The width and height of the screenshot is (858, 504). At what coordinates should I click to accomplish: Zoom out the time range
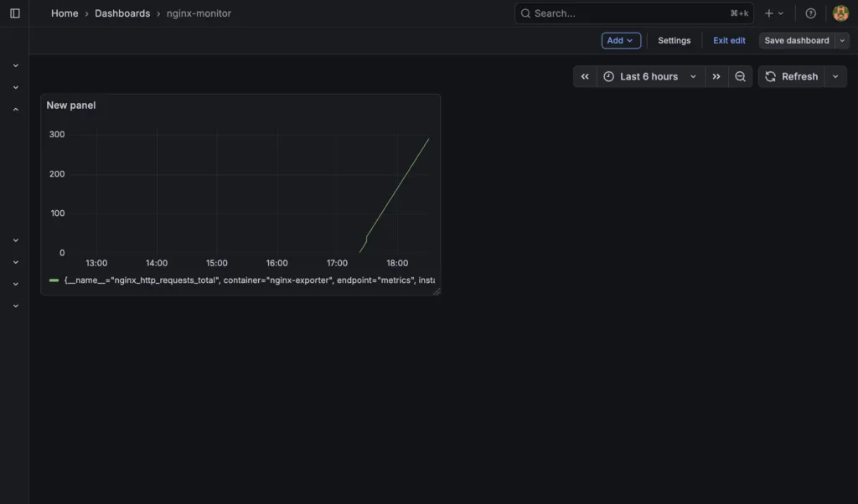pos(740,76)
